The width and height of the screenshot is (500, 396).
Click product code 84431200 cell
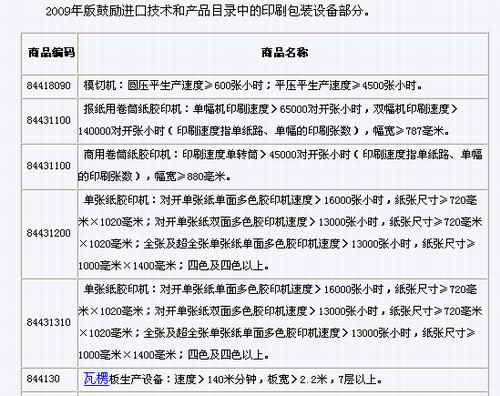click(49, 233)
